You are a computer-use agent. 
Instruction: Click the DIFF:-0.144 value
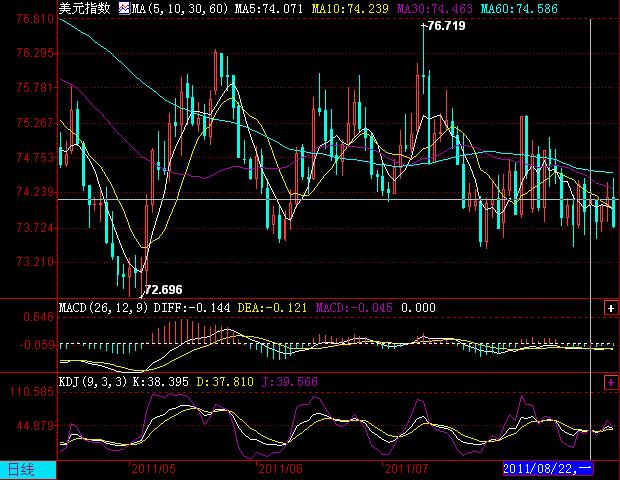pyautogui.click(x=192, y=308)
